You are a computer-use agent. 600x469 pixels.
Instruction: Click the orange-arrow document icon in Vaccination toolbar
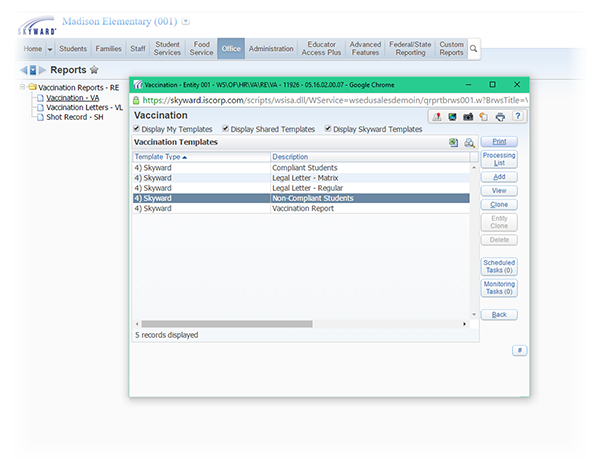tap(484, 117)
